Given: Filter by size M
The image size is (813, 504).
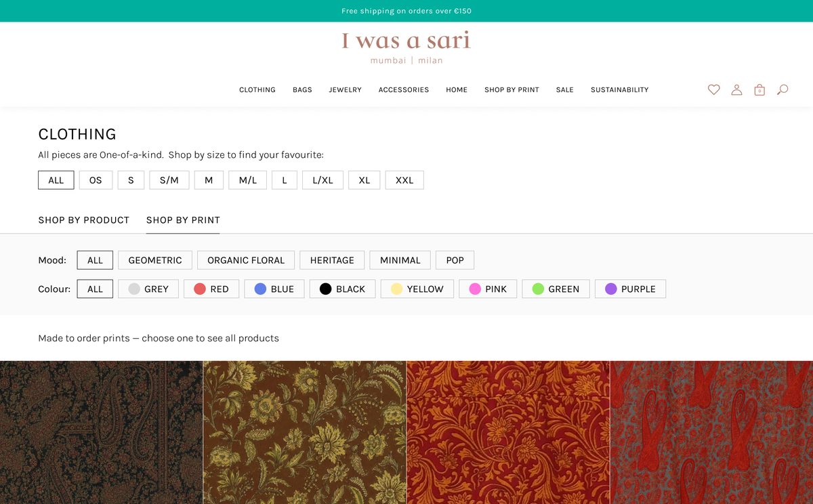Looking at the screenshot, I should [x=209, y=180].
